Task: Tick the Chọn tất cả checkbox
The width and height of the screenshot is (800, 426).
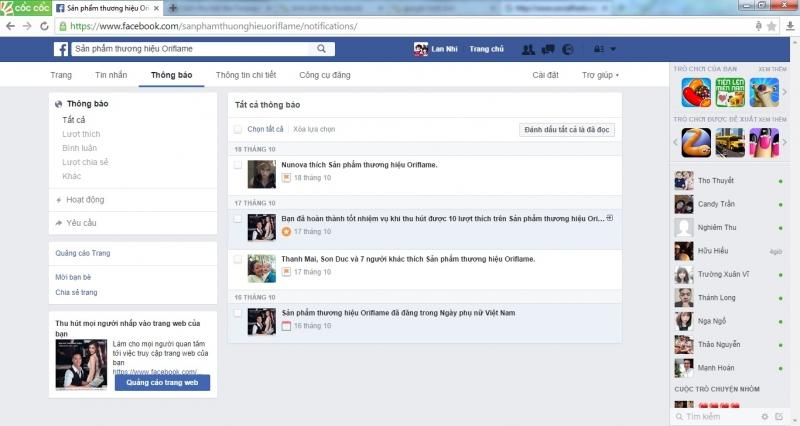Action: click(x=238, y=129)
